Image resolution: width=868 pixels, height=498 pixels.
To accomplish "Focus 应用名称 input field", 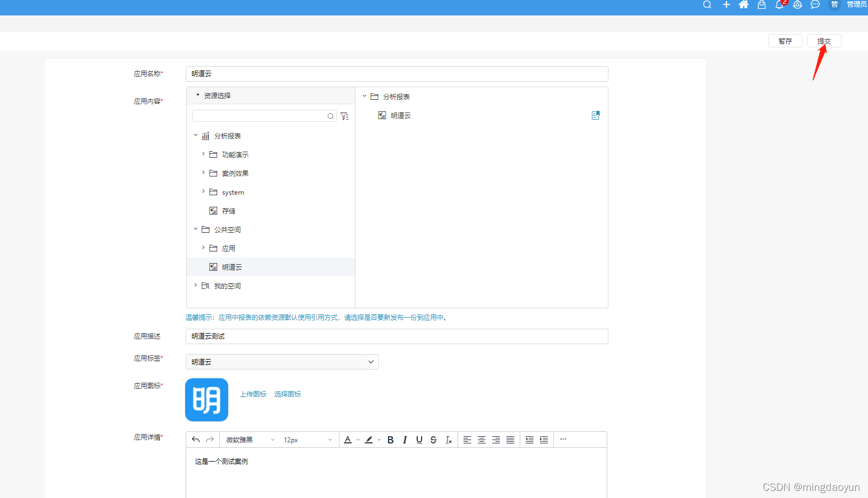I will tap(397, 74).
